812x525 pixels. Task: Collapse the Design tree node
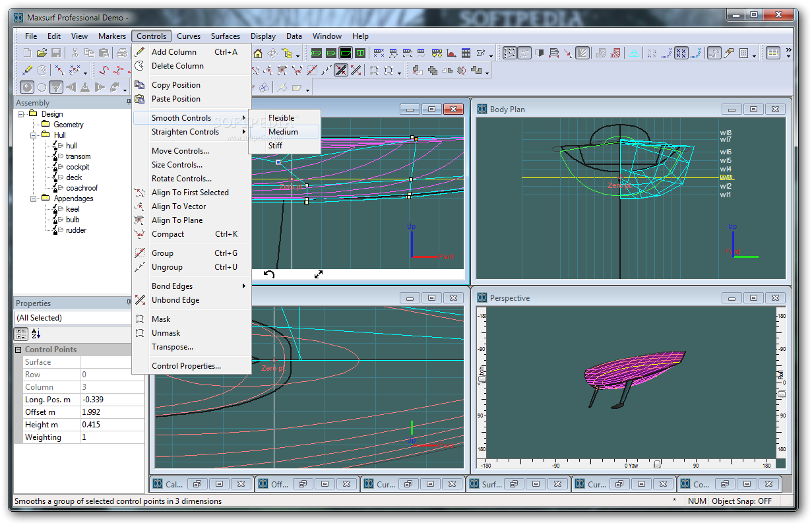pyautogui.click(x=21, y=114)
